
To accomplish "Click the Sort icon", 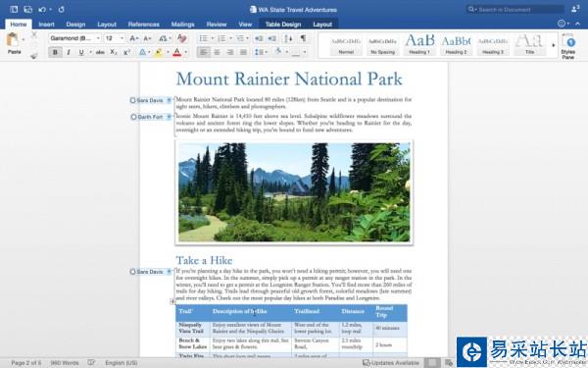I will pyautogui.click(x=288, y=38).
